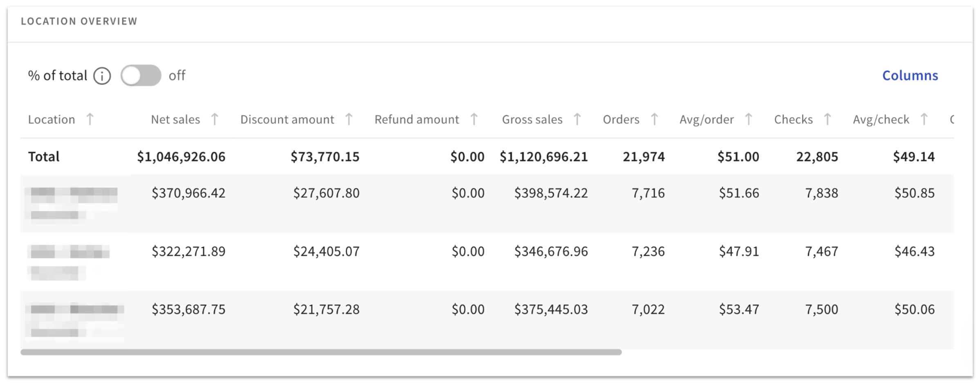Screen dimensions: 980x383
Task: Select the third location row
Action: point(286,319)
